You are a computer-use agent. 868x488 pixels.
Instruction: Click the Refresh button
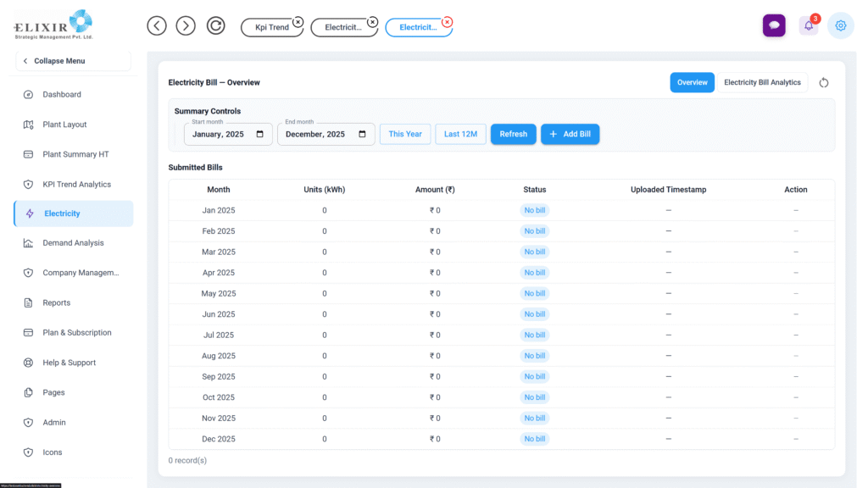pos(513,134)
